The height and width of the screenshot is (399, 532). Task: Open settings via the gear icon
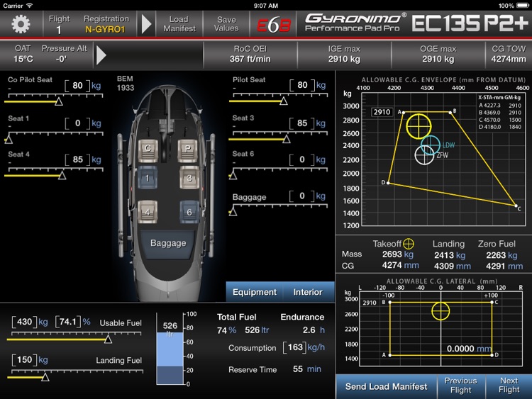pos(21,24)
